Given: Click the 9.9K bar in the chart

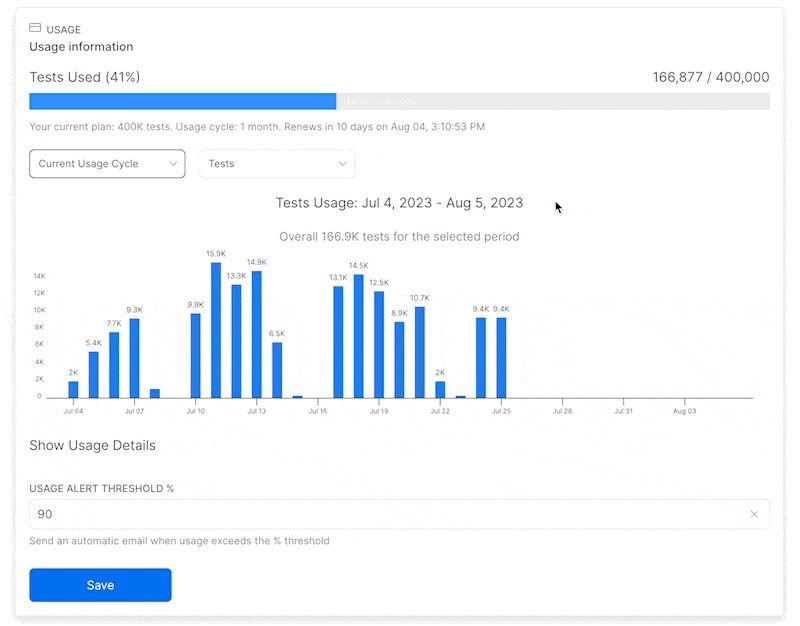Looking at the screenshot, I should (195, 356).
